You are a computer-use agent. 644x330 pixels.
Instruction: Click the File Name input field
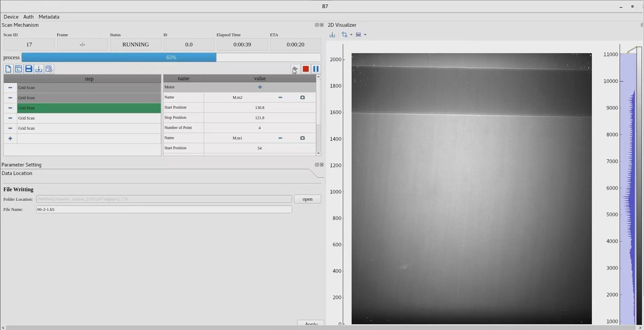(x=164, y=210)
